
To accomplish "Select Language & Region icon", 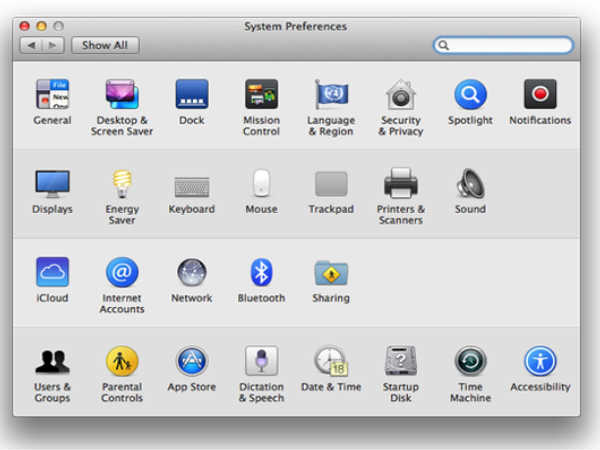I will tap(331, 95).
